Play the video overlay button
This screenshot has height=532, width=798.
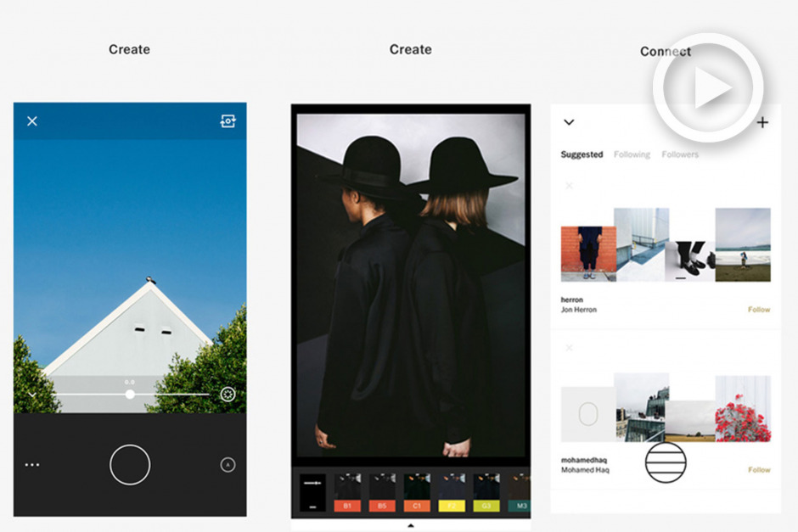[708, 88]
